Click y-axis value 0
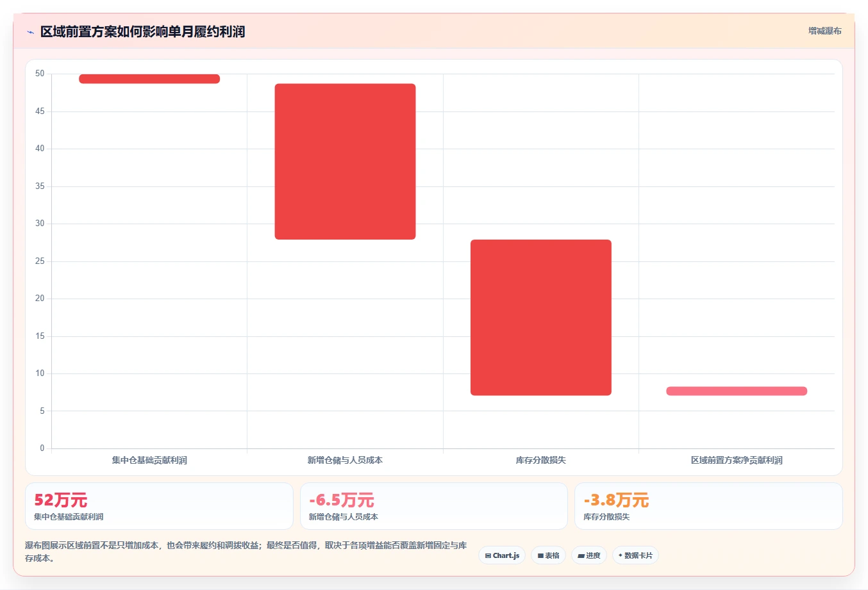Screen dimensions: 868x590 (42, 448)
